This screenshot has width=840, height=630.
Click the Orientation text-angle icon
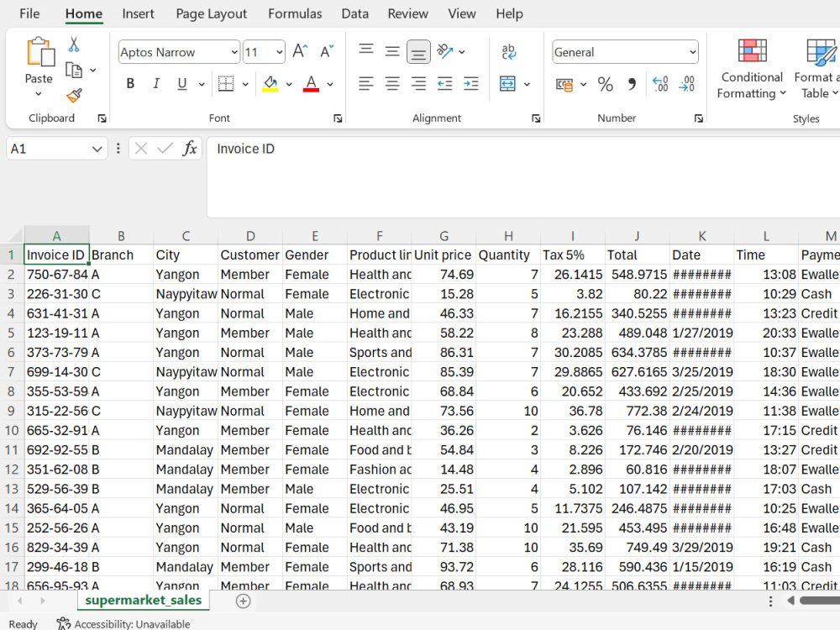tap(445, 51)
